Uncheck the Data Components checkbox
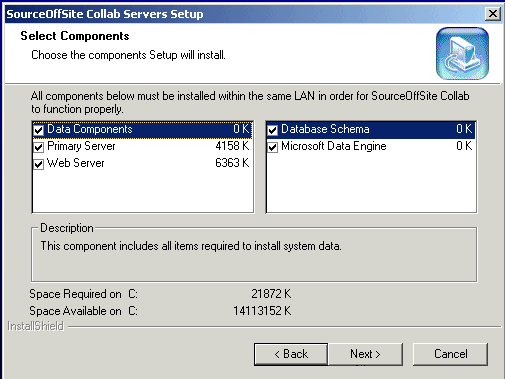The width and height of the screenshot is (505, 379). 39,130
